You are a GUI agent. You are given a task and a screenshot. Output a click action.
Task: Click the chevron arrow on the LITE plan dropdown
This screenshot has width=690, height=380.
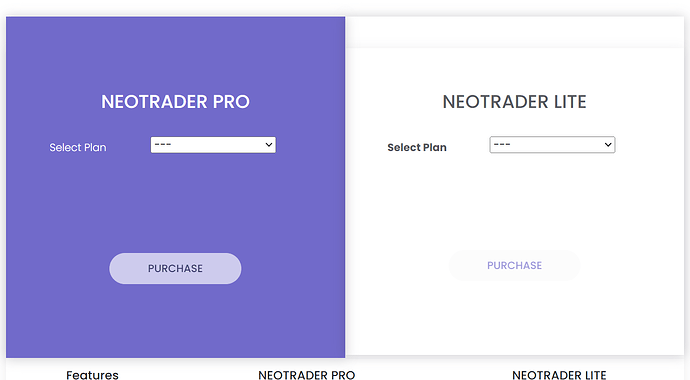pos(608,145)
